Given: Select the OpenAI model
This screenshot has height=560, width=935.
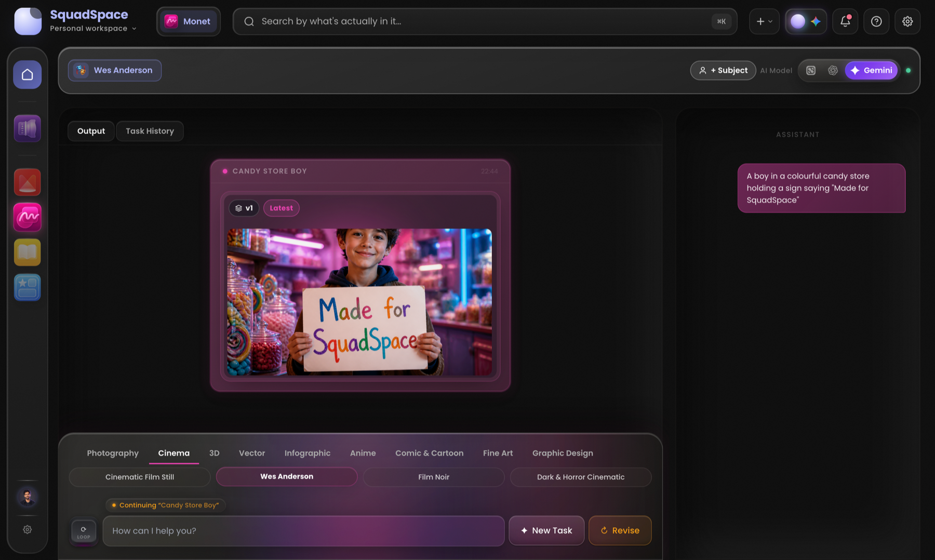Looking at the screenshot, I should pos(833,71).
